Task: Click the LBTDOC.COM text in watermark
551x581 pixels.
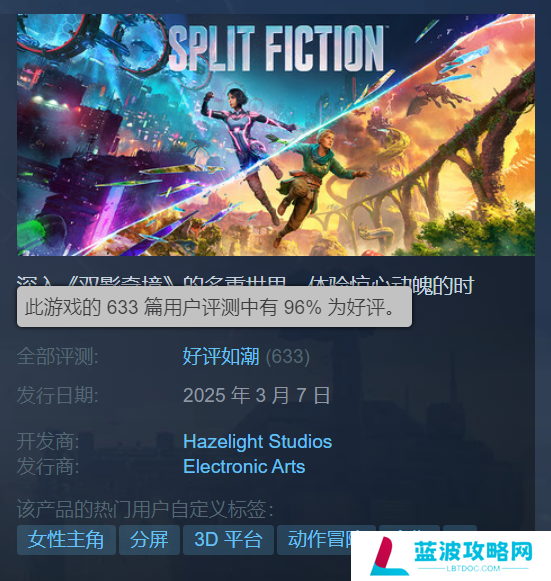Action: pos(473,568)
